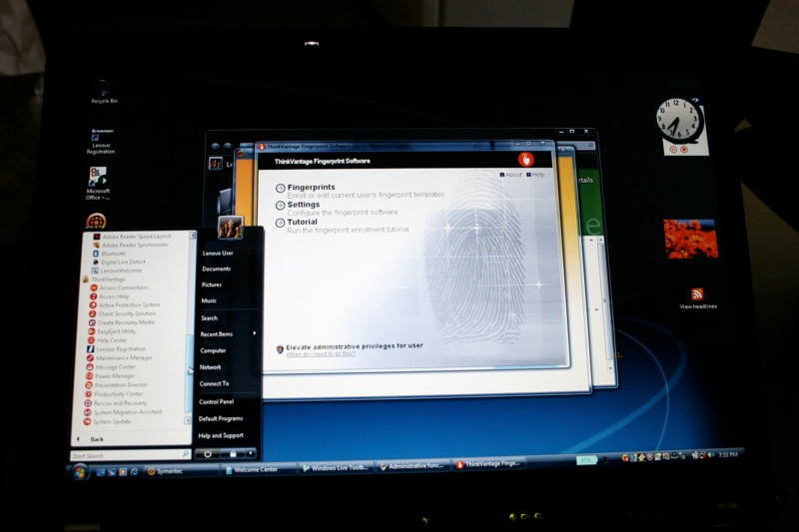The image size is (799, 532).
Task: Open Message Center
Action: point(111,367)
